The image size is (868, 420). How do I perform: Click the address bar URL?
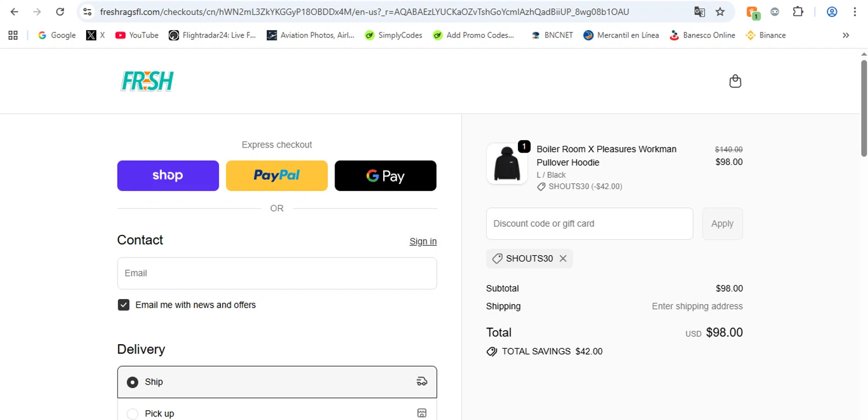tap(365, 12)
